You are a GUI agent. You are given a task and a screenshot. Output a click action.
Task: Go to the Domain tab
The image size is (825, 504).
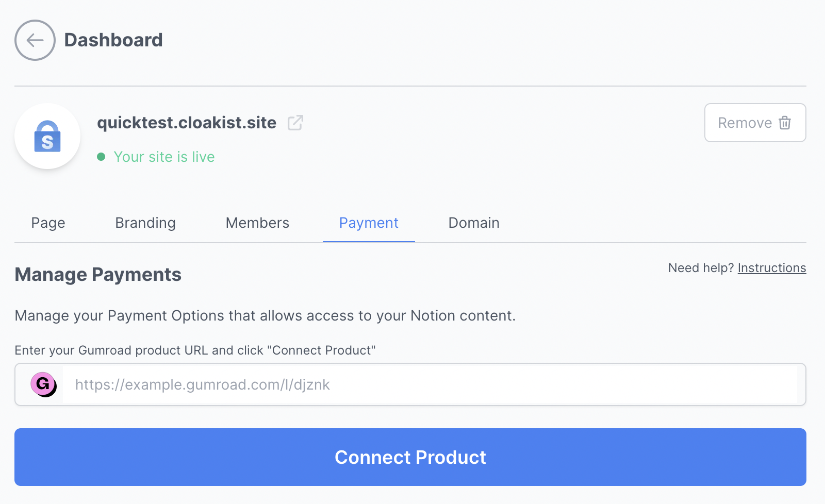(474, 223)
